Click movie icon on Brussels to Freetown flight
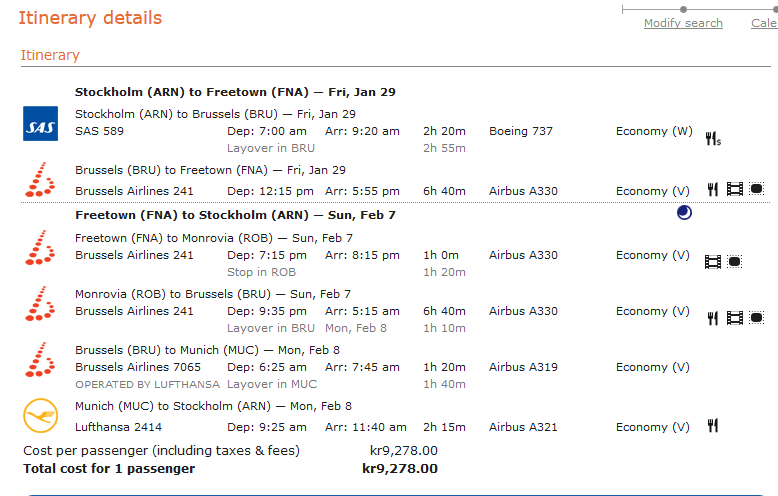This screenshot has height=496, width=778. coord(736,189)
